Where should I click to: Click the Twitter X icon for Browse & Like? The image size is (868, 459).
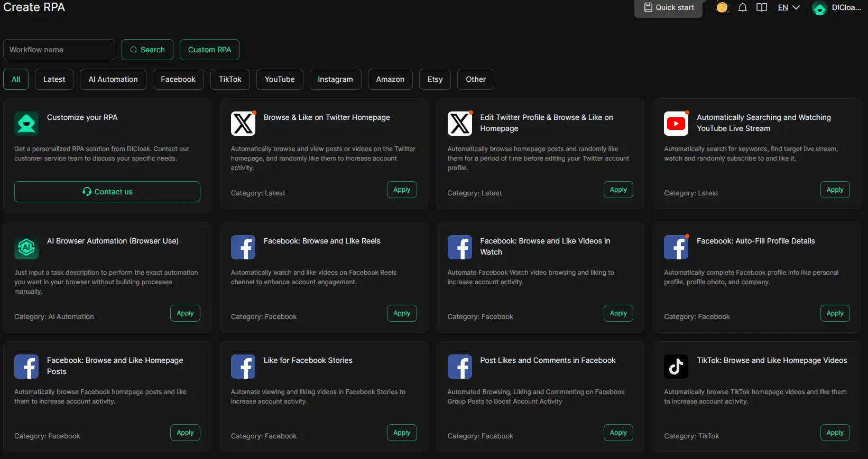point(243,124)
